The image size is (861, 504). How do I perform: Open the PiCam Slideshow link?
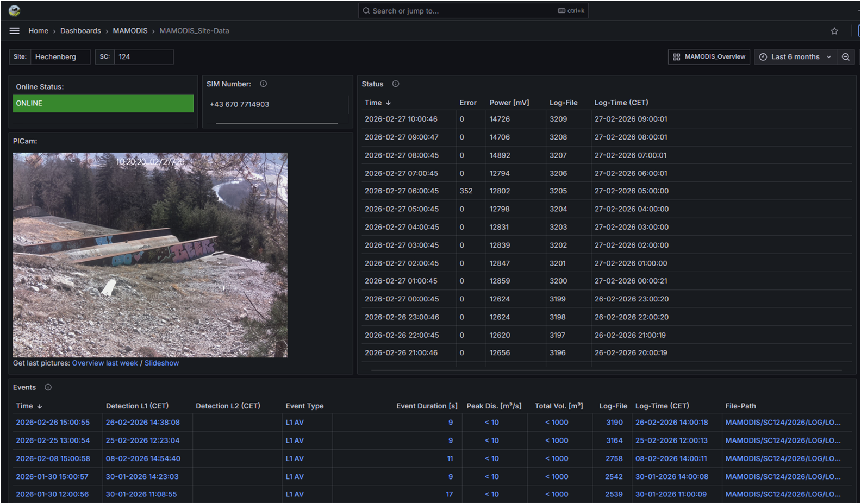coord(161,363)
